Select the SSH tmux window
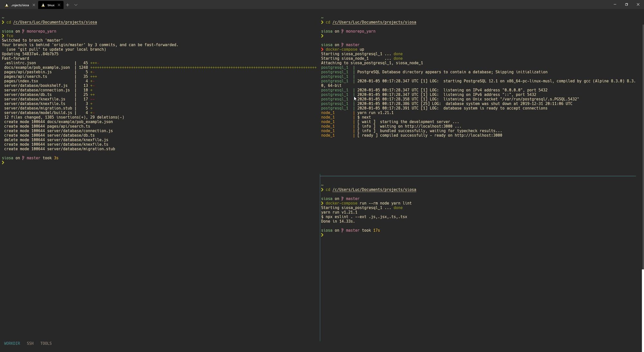The height and width of the screenshot is (352, 644). 30,343
